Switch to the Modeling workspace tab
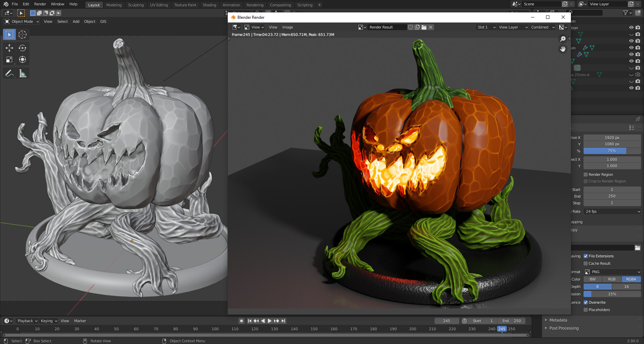644x344 pixels. [114, 5]
